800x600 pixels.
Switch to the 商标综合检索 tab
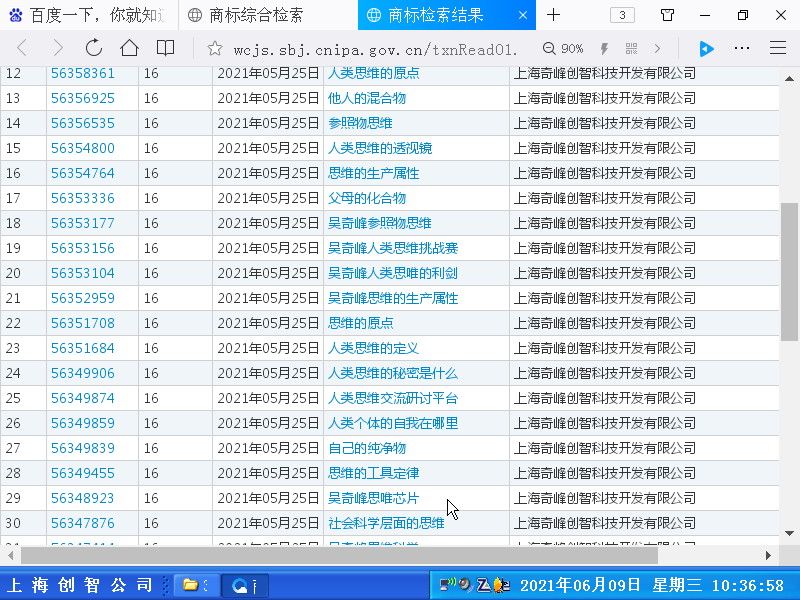pyautogui.click(x=256, y=15)
